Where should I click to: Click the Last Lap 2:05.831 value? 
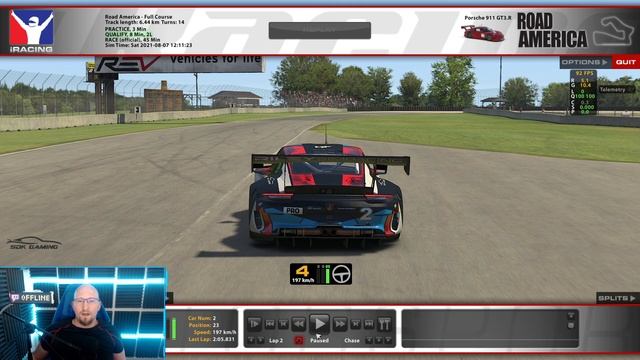tap(224, 339)
